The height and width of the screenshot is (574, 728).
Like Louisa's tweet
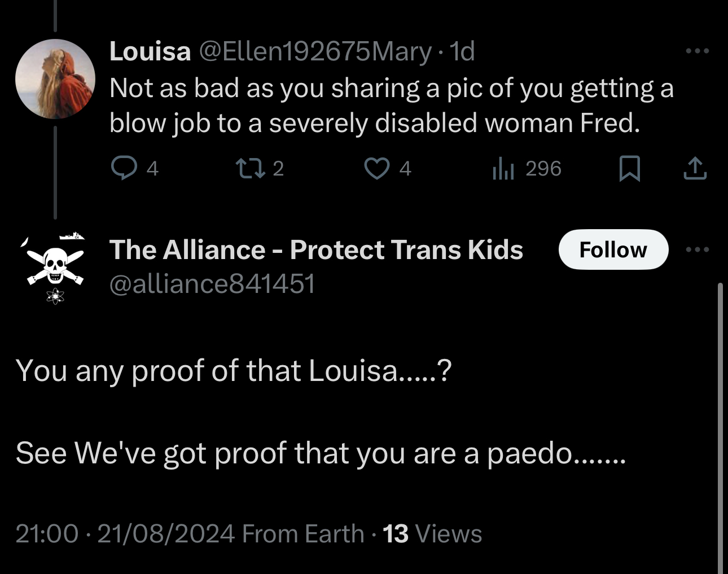pos(376,168)
